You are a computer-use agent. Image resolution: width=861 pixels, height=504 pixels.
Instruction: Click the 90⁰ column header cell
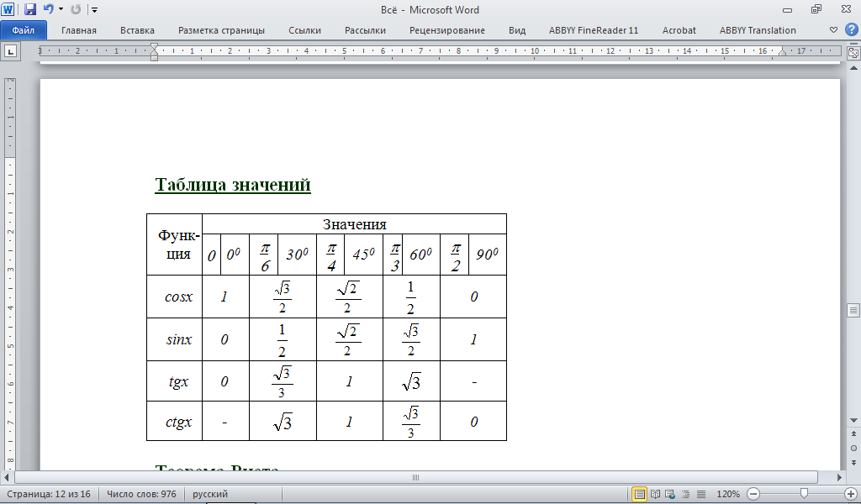click(487, 255)
